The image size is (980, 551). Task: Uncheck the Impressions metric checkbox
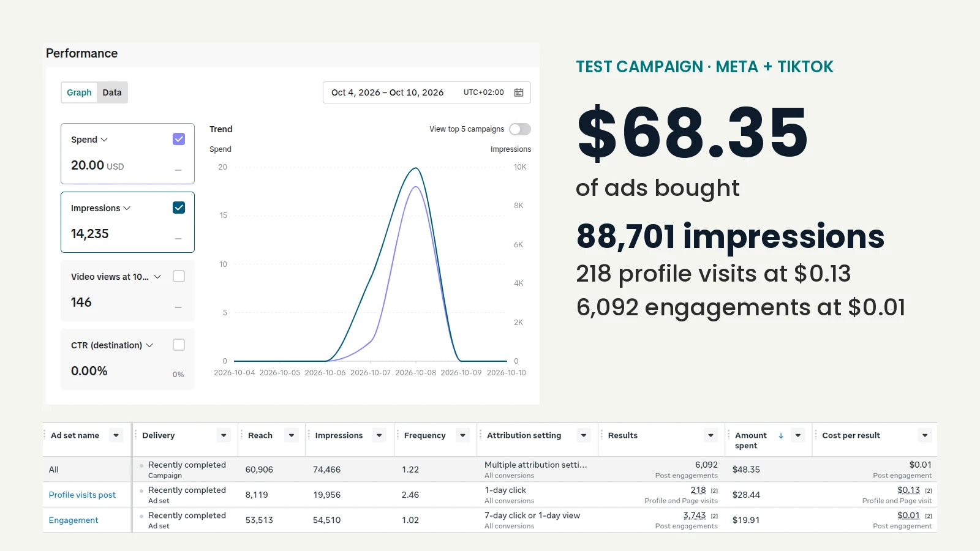click(x=179, y=208)
